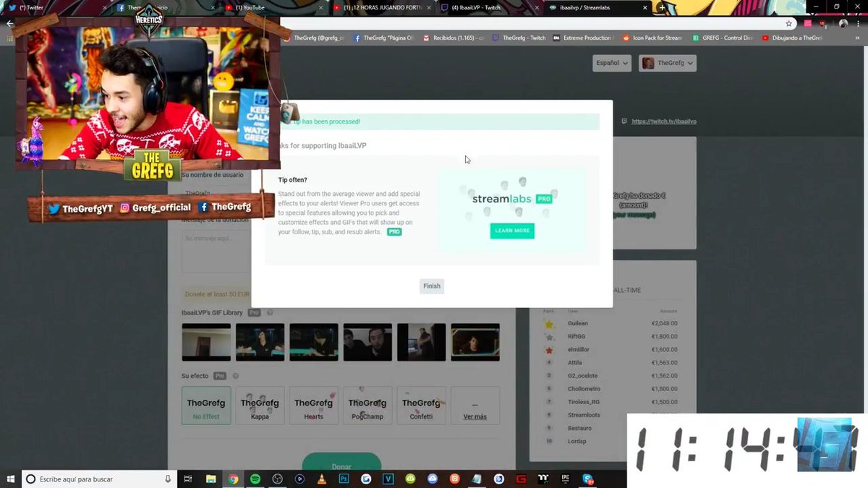Image resolution: width=868 pixels, height=488 pixels.
Task: Select the PogChamp effect
Action: (367, 406)
